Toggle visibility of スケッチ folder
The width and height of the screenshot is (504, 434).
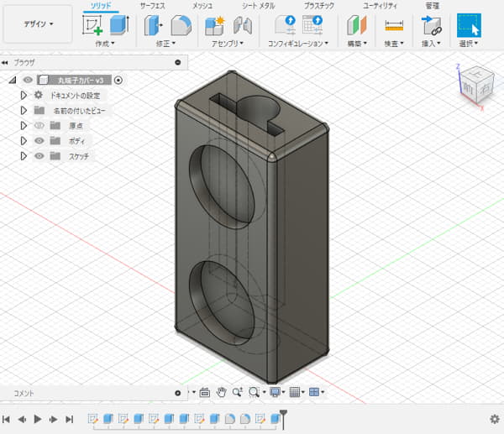(x=39, y=155)
